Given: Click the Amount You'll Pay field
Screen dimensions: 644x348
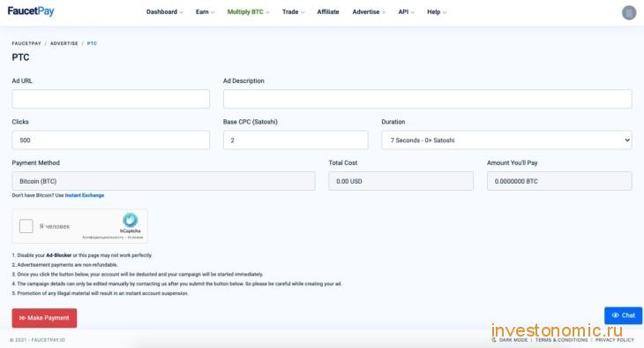Looking at the screenshot, I should pyautogui.click(x=559, y=181).
